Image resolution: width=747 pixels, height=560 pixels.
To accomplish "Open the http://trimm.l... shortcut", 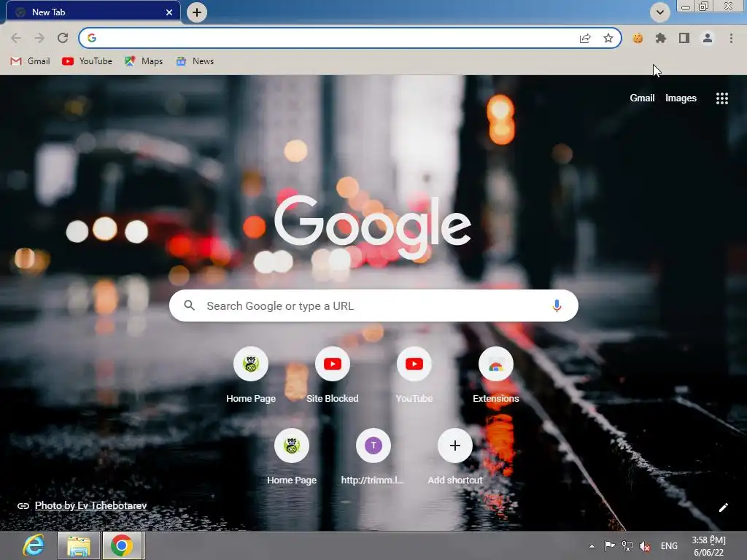I will pos(373,457).
